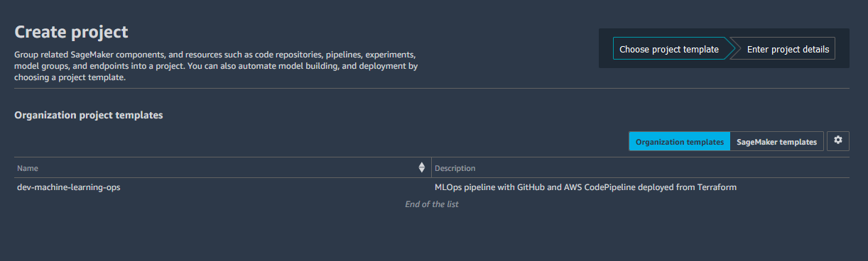This screenshot has width=868, height=261.
Task: Click the word Terraform in the template description
Action: (717, 188)
